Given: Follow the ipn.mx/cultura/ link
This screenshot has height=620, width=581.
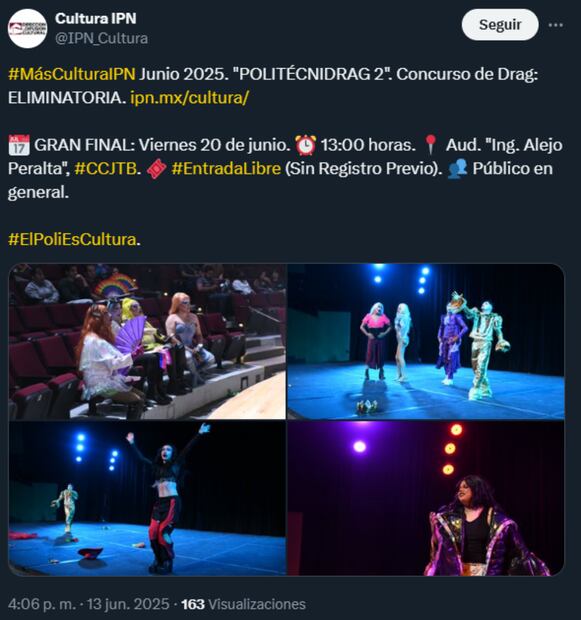Looking at the screenshot, I should (189, 98).
